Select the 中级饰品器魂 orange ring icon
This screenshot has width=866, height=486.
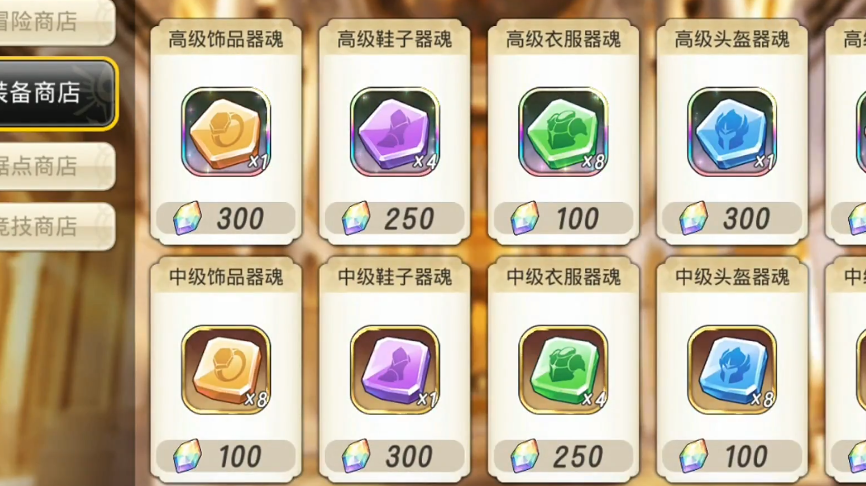[x=226, y=369]
